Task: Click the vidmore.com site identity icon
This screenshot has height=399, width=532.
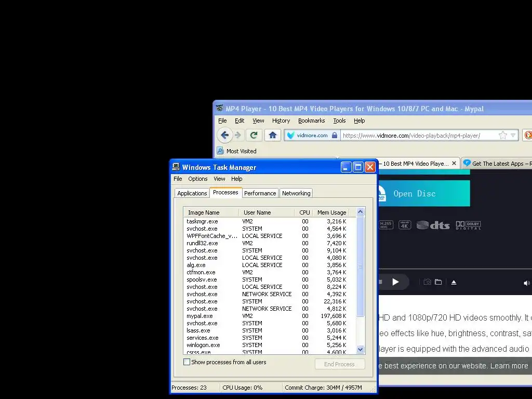Action: pos(291,136)
